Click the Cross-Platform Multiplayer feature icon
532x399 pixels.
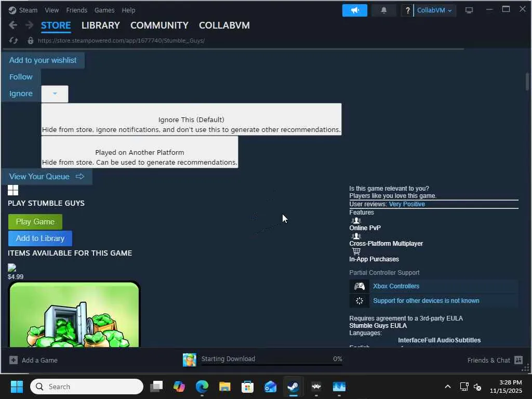click(356, 236)
